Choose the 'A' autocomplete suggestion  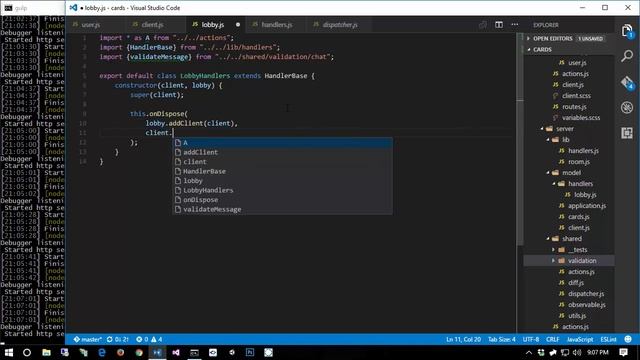pyautogui.click(x=282, y=143)
